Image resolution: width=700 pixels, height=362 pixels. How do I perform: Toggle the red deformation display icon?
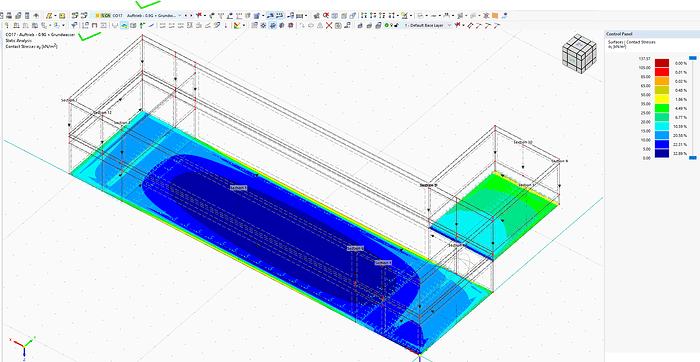coord(291,25)
